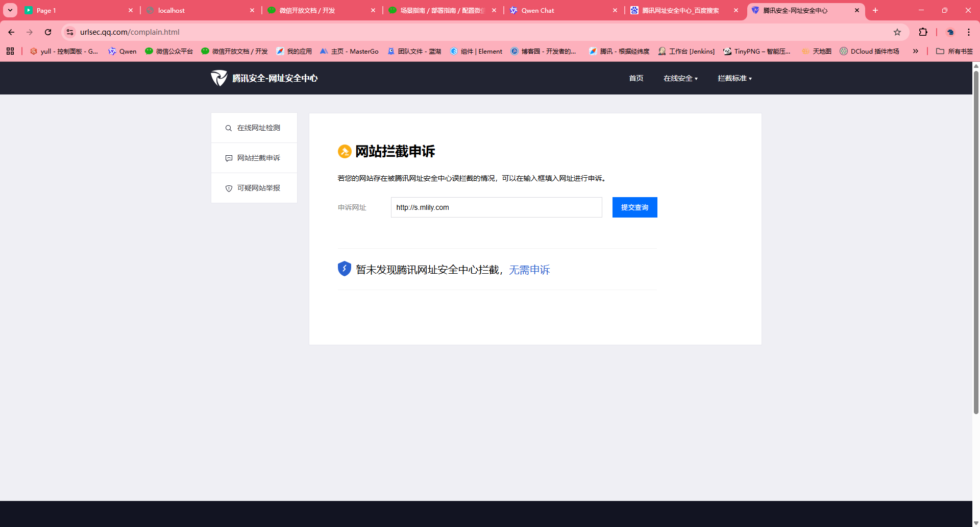Open the 团队文件 - 蓝湖 bookmark
The image size is (980, 527).
tap(414, 51)
